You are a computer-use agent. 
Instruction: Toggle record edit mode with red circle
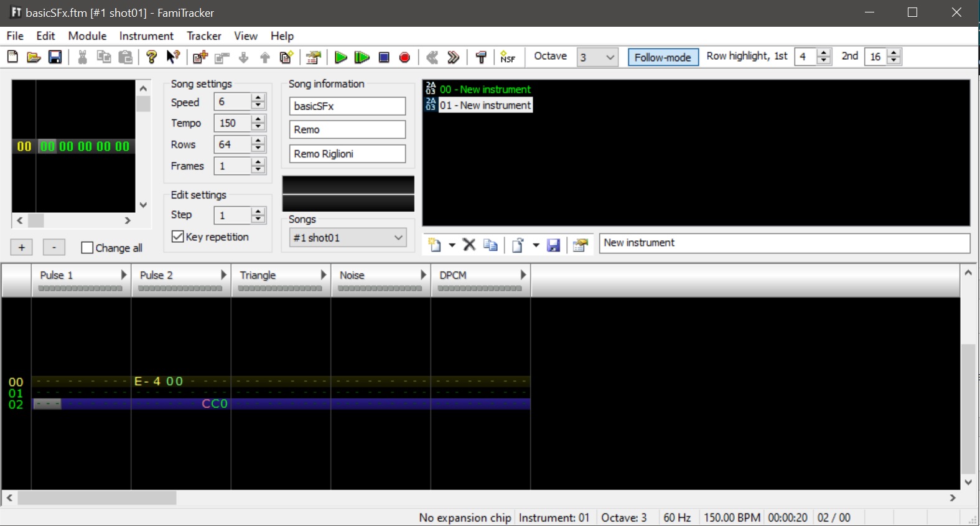pyautogui.click(x=405, y=57)
